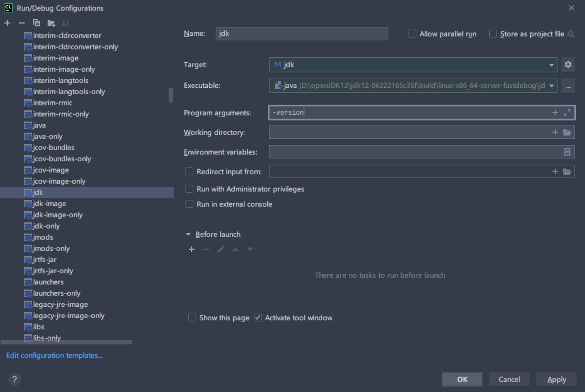Sort configurations alphabetically
The height and width of the screenshot is (392, 585).
(66, 23)
